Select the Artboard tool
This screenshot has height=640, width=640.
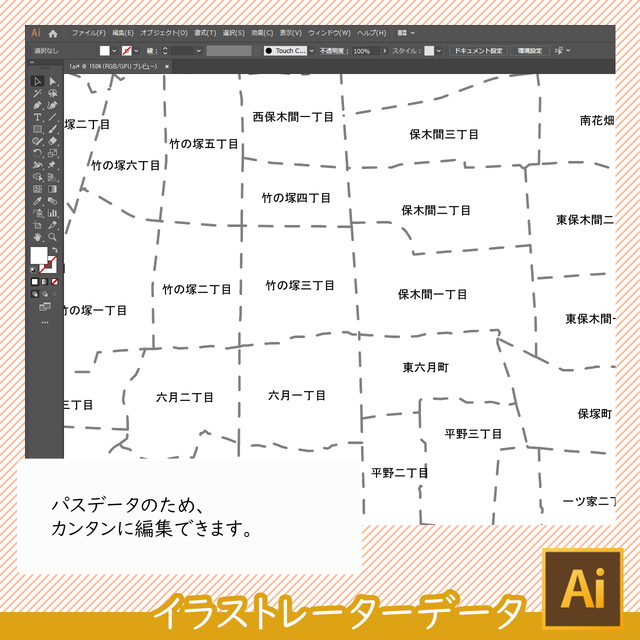(38, 225)
